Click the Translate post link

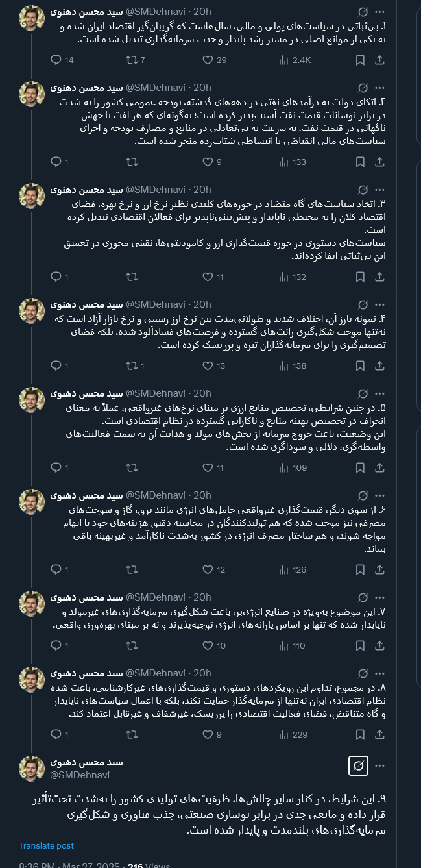coord(46,846)
